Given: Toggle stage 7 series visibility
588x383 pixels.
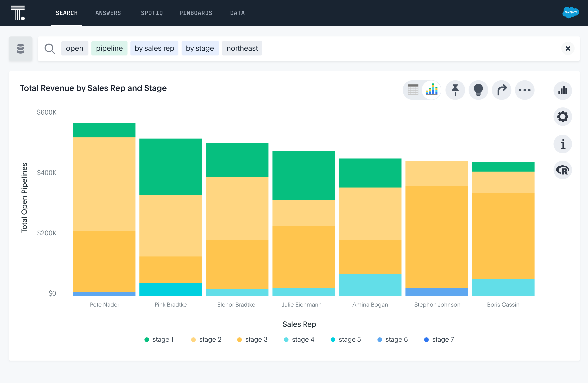Looking at the screenshot, I should [x=439, y=339].
